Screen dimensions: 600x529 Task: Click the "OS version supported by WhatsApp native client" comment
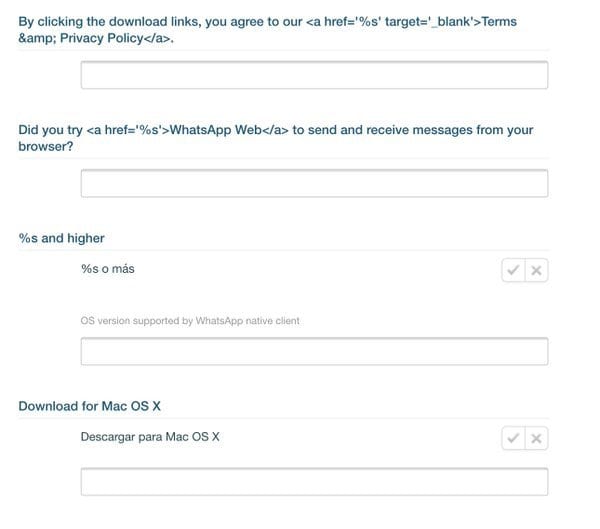[x=190, y=321]
